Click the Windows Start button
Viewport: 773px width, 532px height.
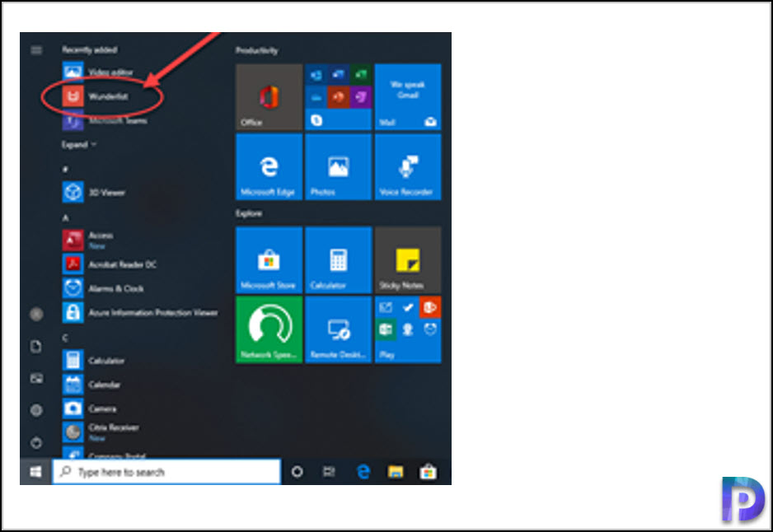click(35, 472)
